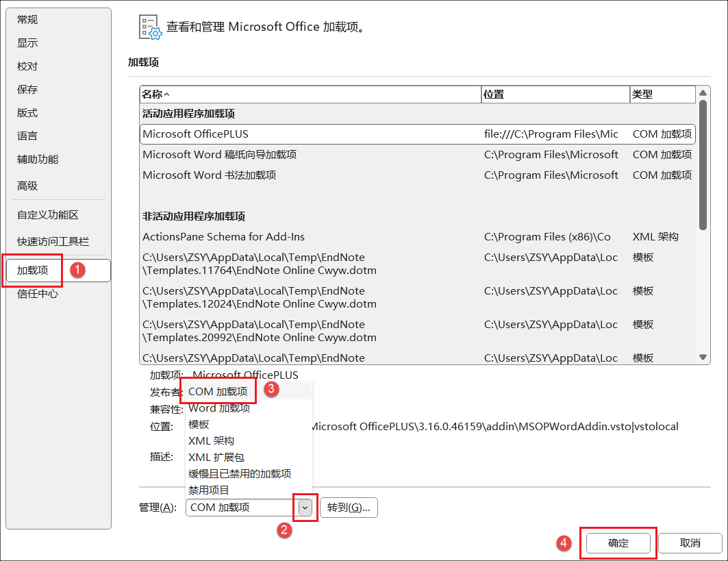The width and height of the screenshot is (728, 561).
Task: Click the 转到(G)... button
Action: (x=349, y=508)
